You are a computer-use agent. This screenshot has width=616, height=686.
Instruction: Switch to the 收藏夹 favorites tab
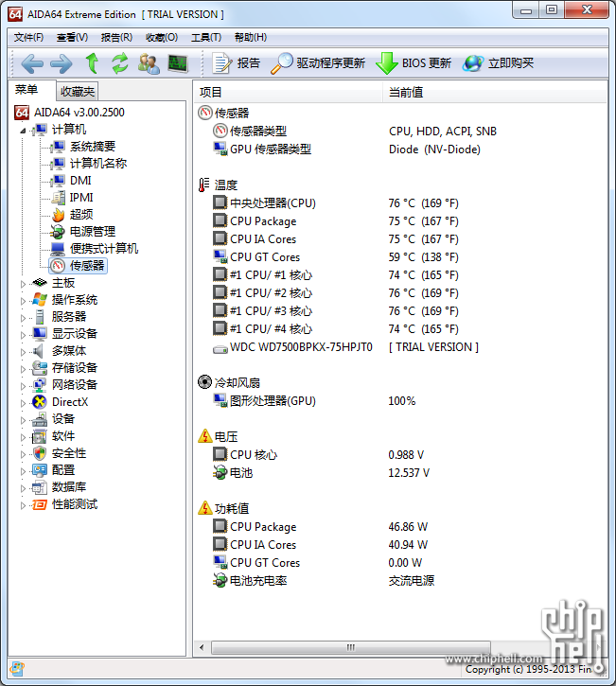78,92
